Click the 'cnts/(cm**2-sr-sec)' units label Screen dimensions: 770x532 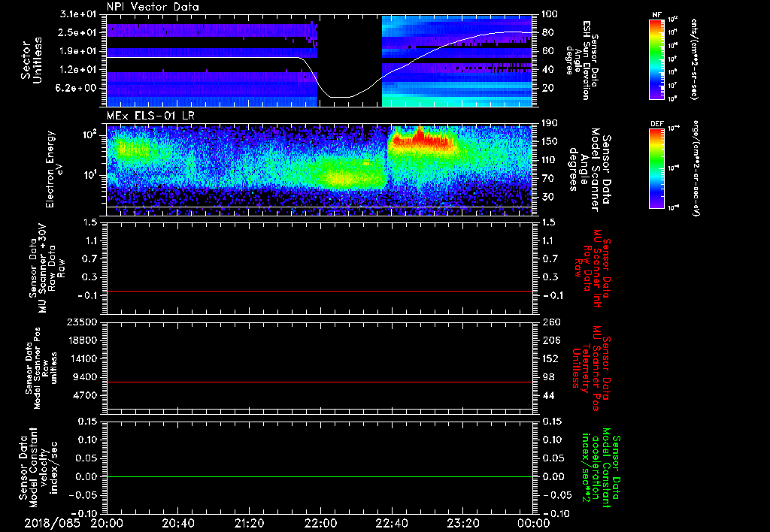(694, 59)
